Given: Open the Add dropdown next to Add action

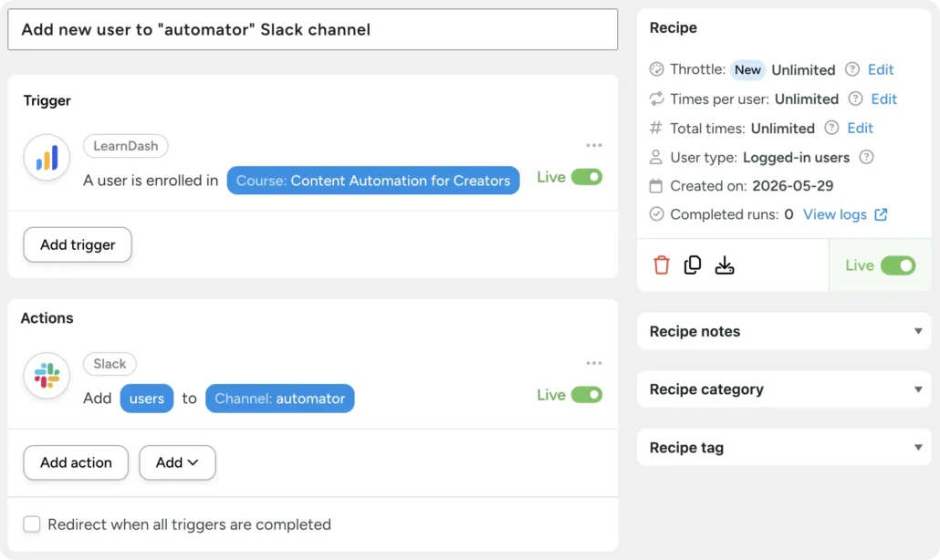Looking at the screenshot, I should (177, 462).
